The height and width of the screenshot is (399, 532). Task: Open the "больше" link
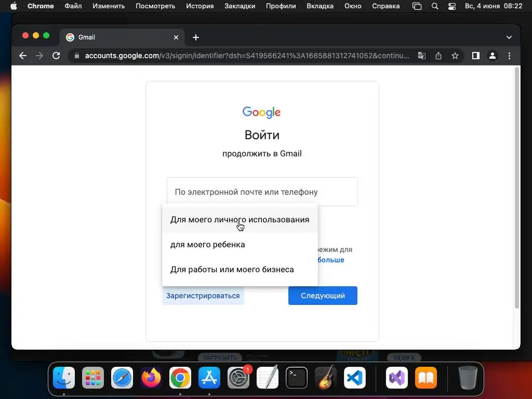331,260
